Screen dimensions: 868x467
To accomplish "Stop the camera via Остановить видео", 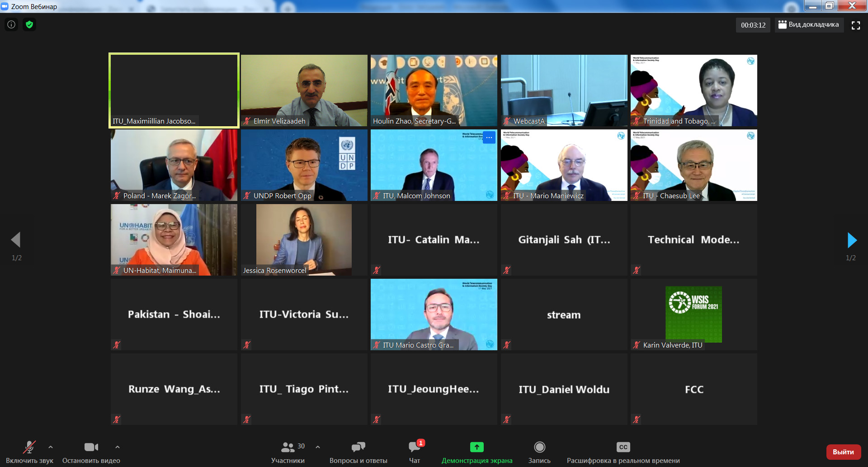I will point(91,452).
